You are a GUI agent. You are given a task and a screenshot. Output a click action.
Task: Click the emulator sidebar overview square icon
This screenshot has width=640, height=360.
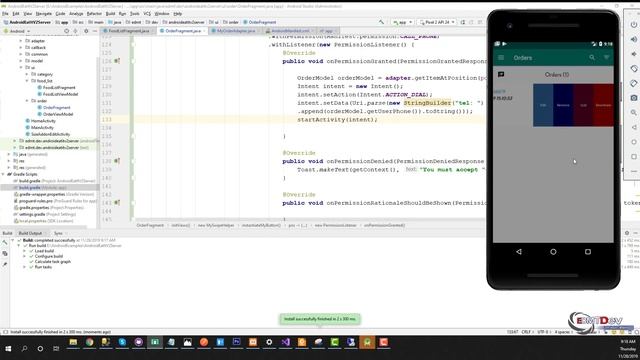[x=633, y=156]
